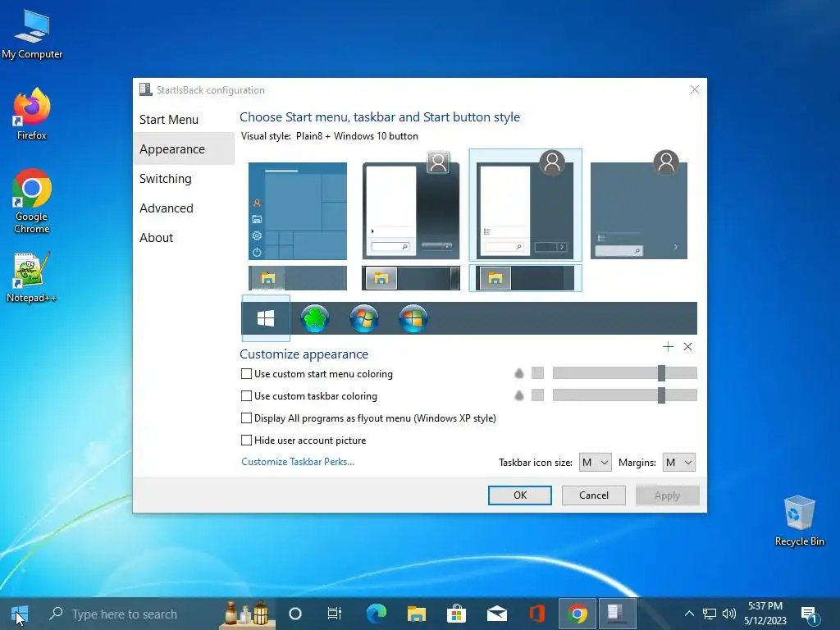The height and width of the screenshot is (630, 840).
Task: Select Plain8 start menu style thumbnail
Action: [525, 205]
